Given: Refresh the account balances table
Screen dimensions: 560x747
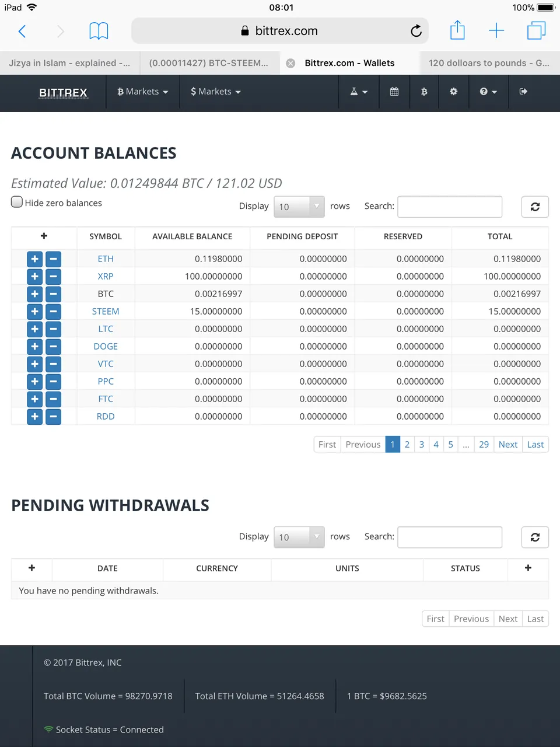Looking at the screenshot, I should [535, 207].
